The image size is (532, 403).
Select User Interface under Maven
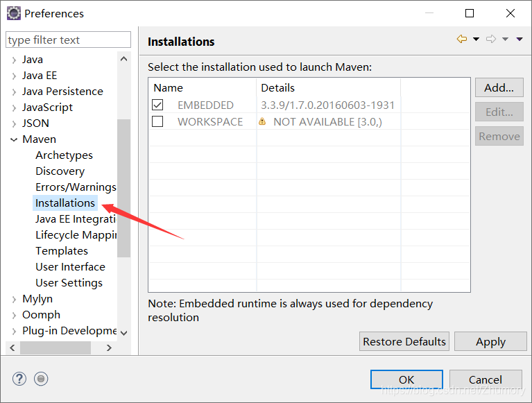click(71, 266)
